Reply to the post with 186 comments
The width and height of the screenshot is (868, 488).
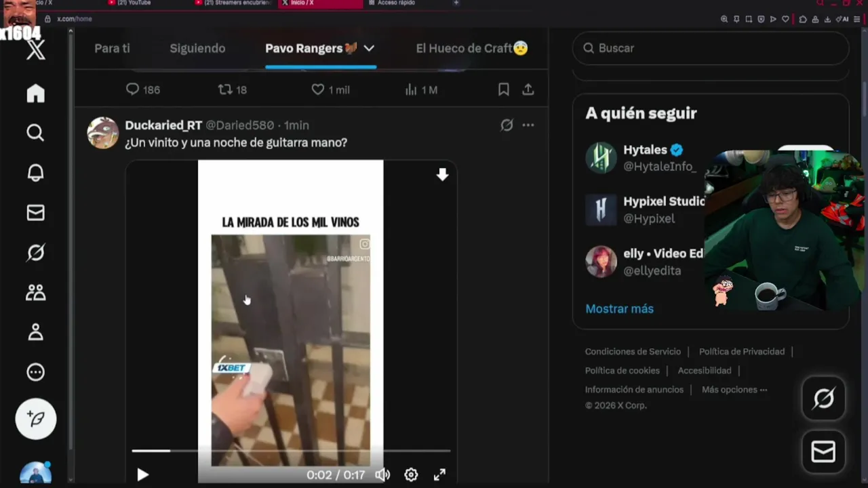coord(142,89)
